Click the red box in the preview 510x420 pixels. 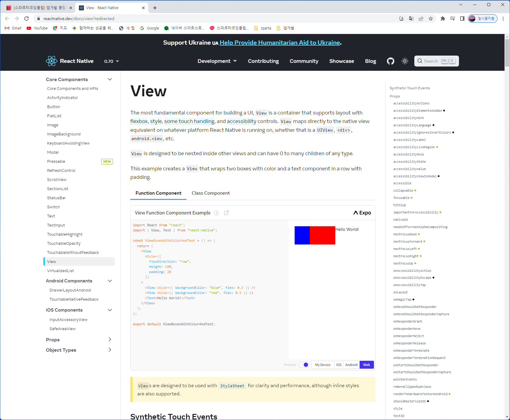coord(323,235)
